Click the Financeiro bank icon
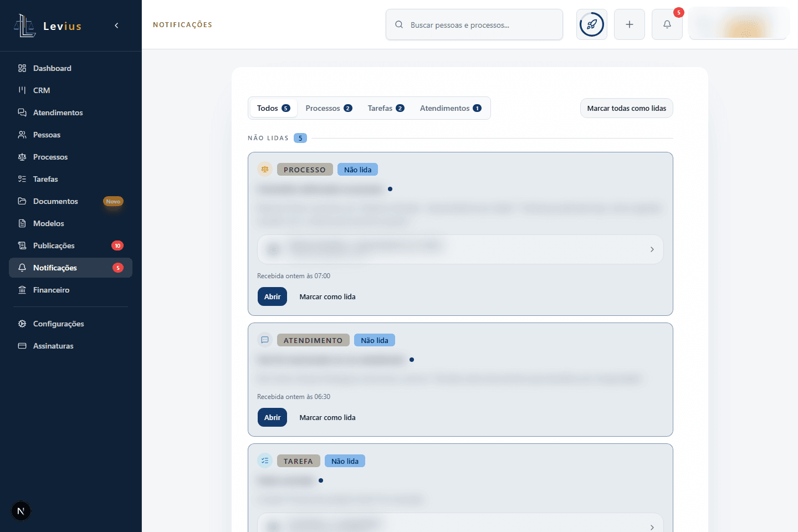This screenshot has width=798, height=532. pyautogui.click(x=22, y=290)
